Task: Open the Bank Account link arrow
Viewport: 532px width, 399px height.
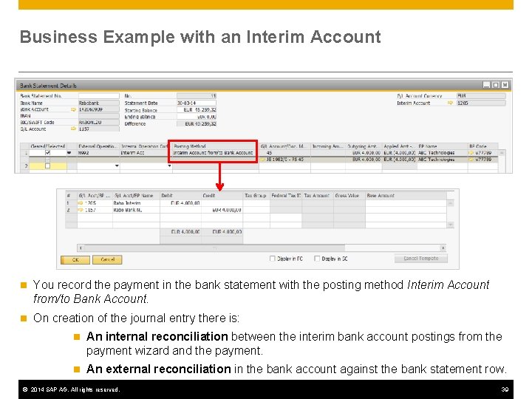Action: (73, 109)
